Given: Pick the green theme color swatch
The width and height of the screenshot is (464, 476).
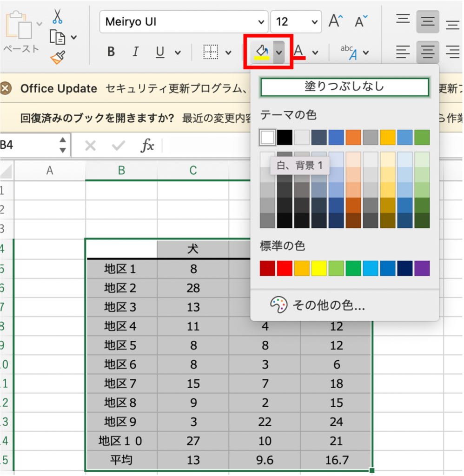Looking at the screenshot, I should coord(422,137).
